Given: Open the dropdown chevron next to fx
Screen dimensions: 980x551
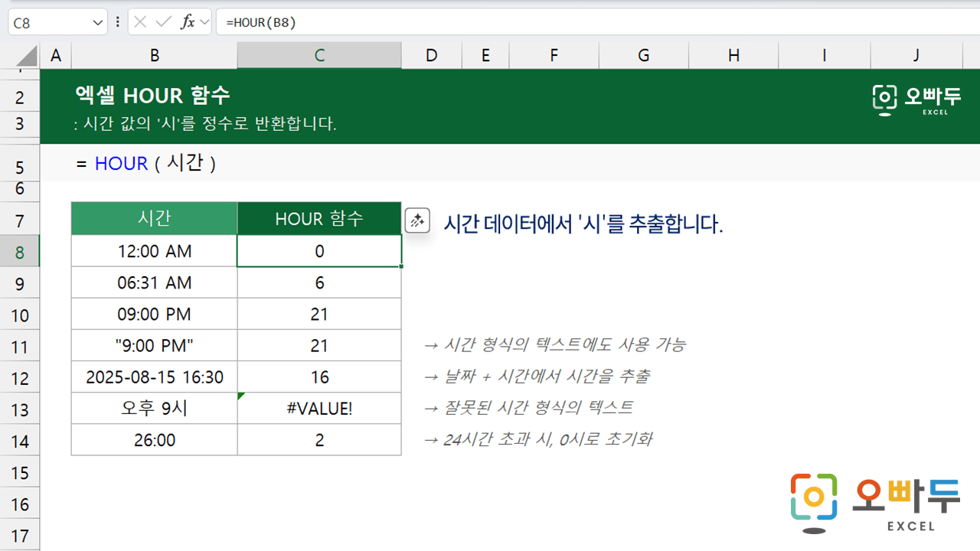Looking at the screenshot, I should click(x=204, y=22).
